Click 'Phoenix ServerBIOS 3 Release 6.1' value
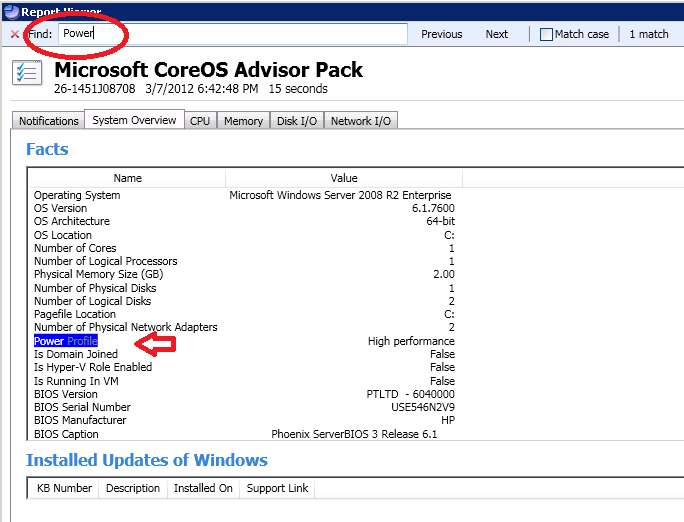 tap(354, 434)
